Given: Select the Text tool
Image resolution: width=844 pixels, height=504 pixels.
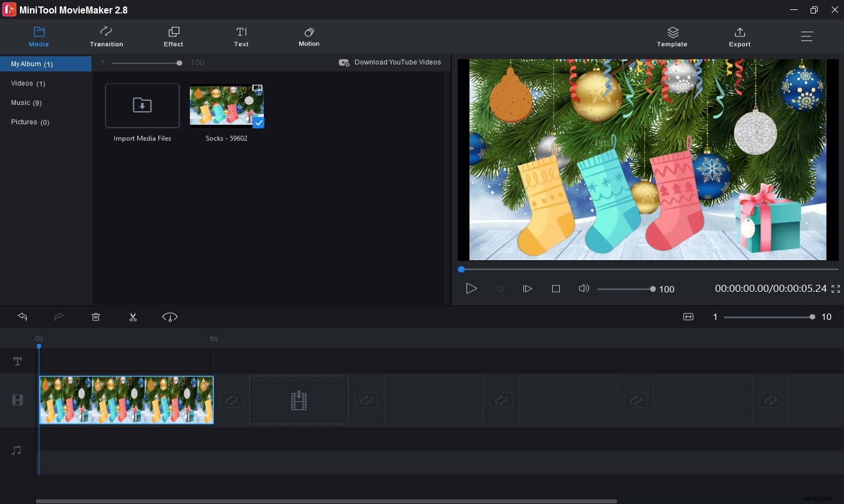Looking at the screenshot, I should click(241, 36).
